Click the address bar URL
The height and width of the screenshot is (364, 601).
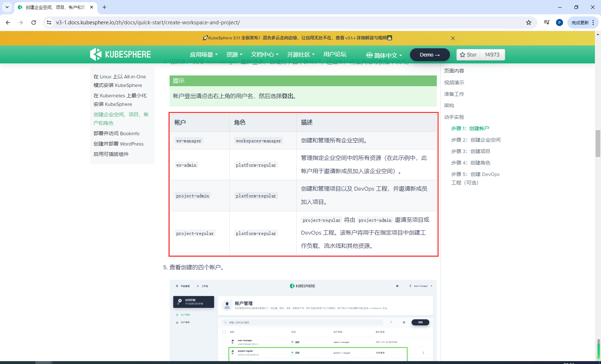148,23
